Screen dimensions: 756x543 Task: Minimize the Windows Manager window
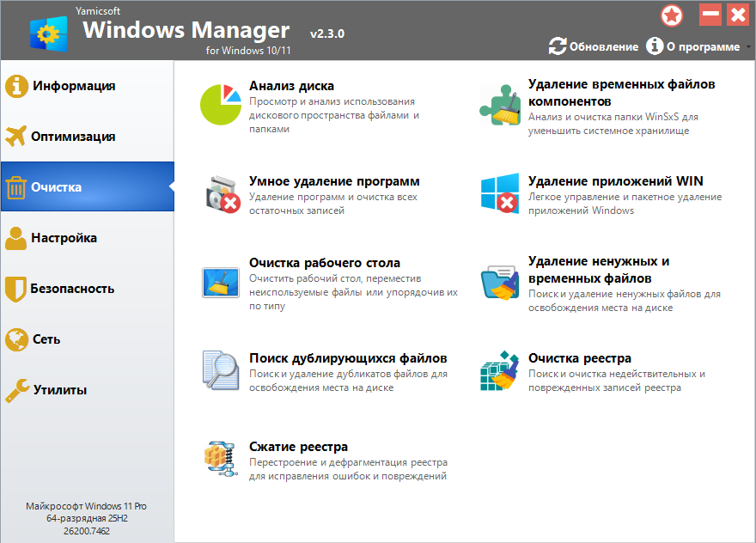(x=710, y=15)
